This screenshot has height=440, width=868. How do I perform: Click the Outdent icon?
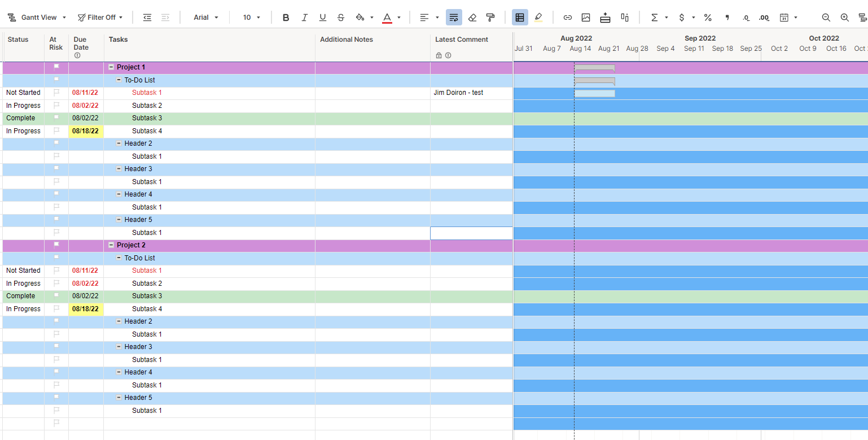pyautogui.click(x=147, y=18)
